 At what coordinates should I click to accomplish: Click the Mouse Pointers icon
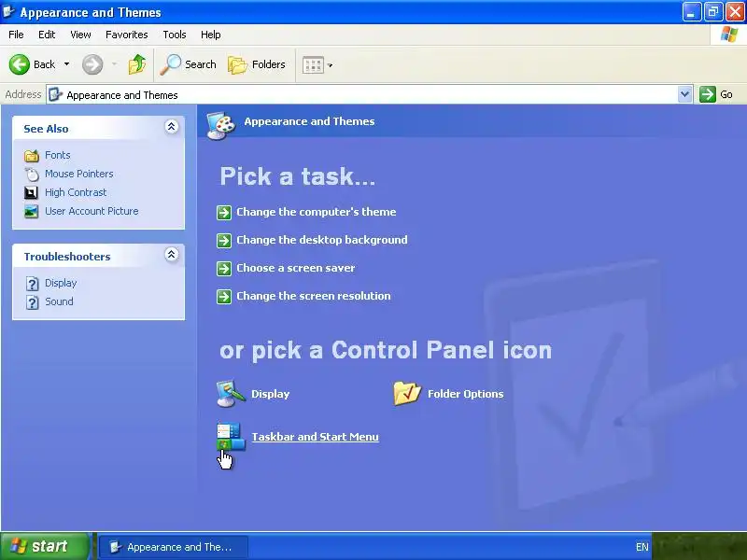[32, 175]
